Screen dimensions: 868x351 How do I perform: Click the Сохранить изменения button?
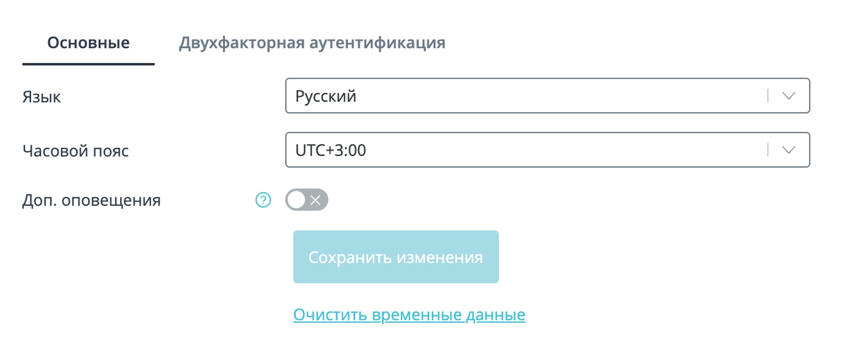point(396,257)
